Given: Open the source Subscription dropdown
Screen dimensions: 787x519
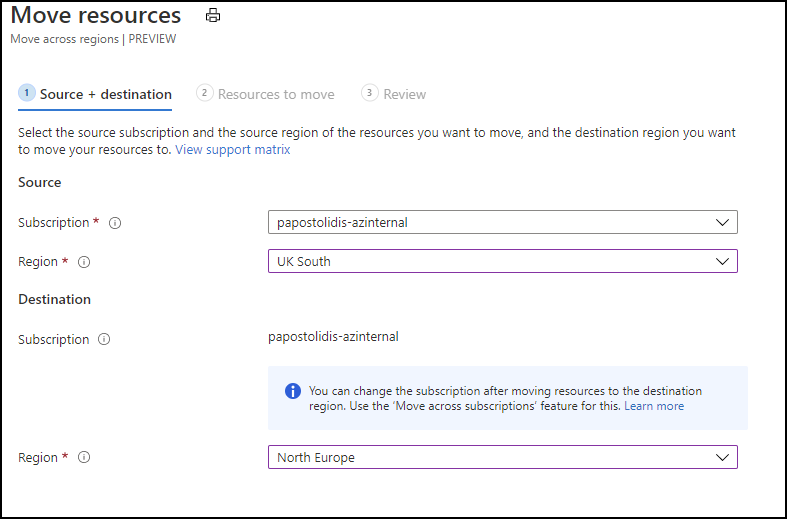Looking at the screenshot, I should pyautogui.click(x=502, y=222).
